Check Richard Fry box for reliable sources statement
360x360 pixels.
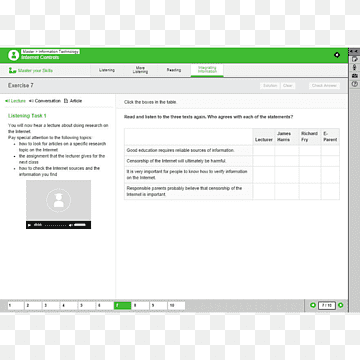(x=310, y=150)
